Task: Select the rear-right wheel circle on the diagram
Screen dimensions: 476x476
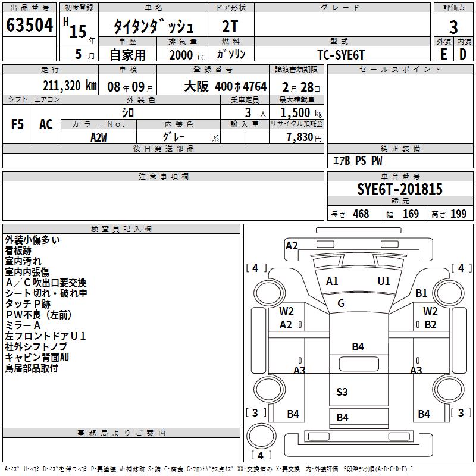Action: coord(447,389)
